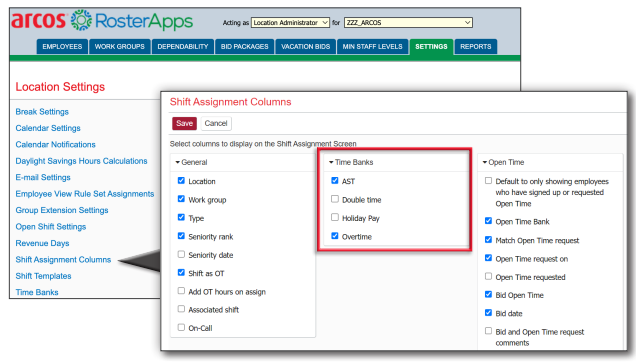636x362 pixels.
Task: Collapse the Time Banks section
Action: 351,162
